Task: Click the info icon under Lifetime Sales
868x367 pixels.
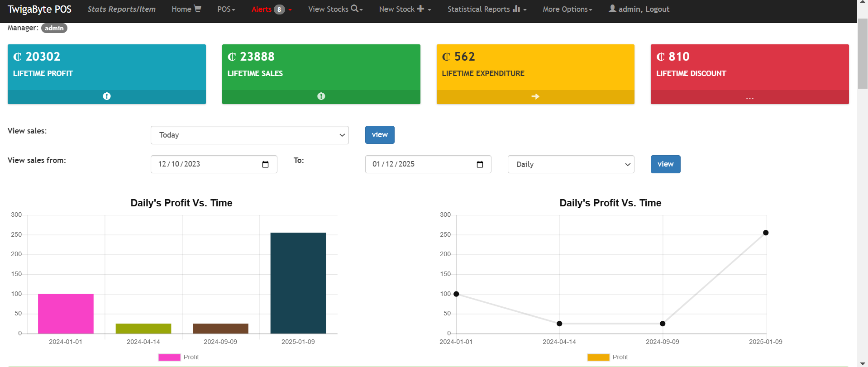Action: tap(321, 96)
